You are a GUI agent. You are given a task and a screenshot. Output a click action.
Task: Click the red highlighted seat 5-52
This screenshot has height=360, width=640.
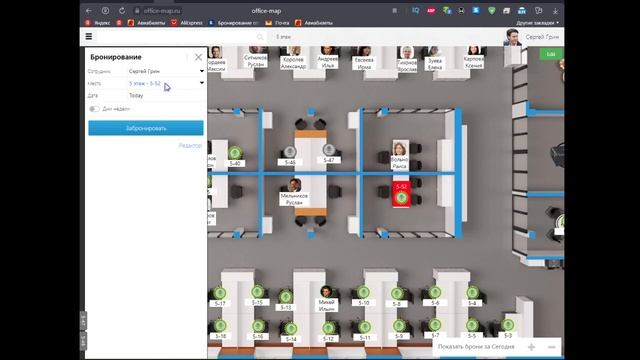point(401,194)
